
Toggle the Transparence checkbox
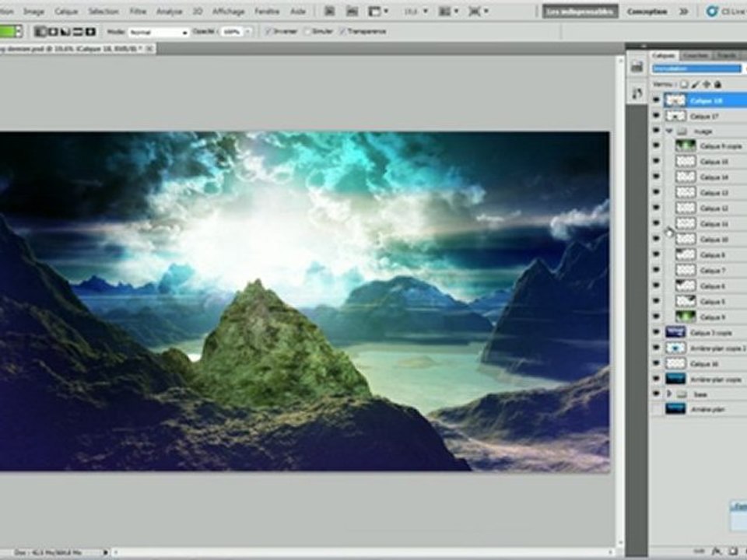(x=342, y=31)
